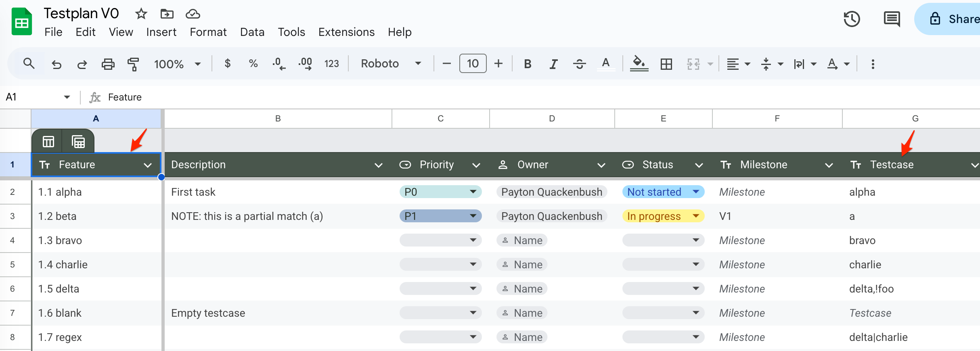Click the Testplan V0 document title
The width and height of the screenshot is (980, 351).
[x=82, y=14]
